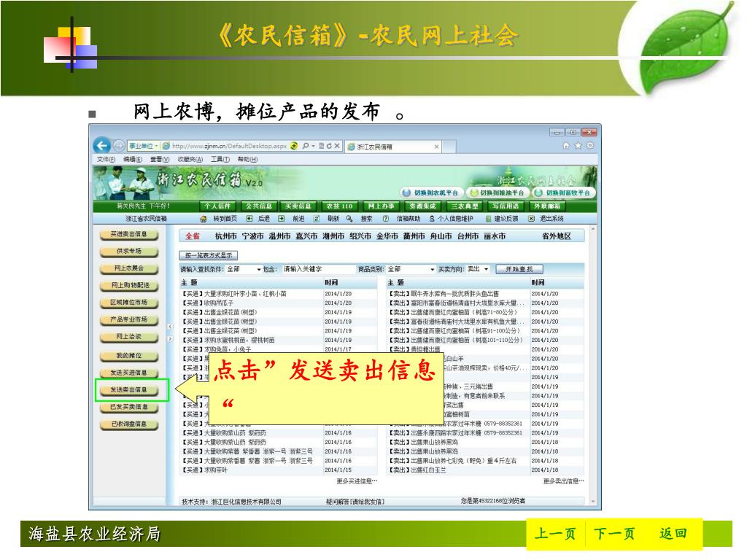747x560 pixels.
Task: Click 返回 on the slide footer
Action: pos(673,533)
